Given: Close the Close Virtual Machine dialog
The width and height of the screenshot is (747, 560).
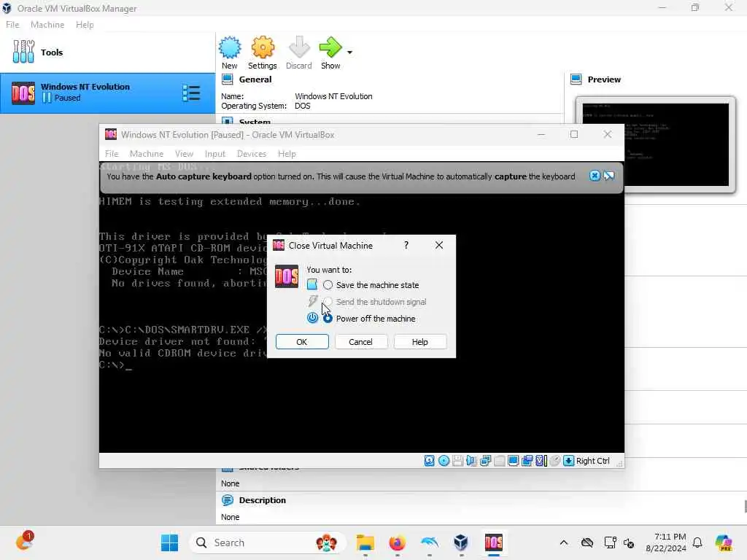Looking at the screenshot, I should pos(439,245).
